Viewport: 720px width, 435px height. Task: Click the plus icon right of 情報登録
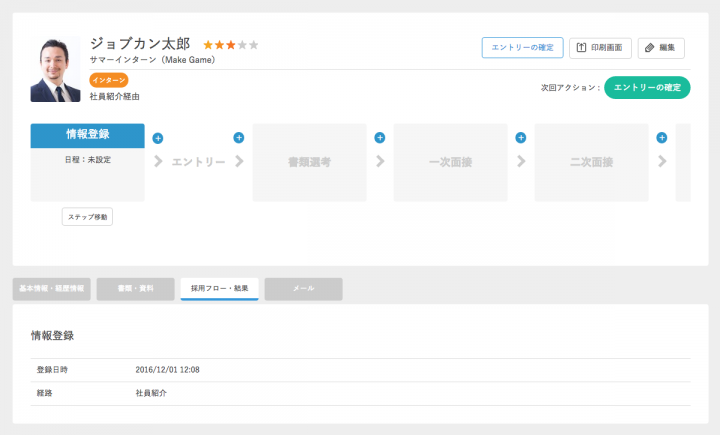158,138
